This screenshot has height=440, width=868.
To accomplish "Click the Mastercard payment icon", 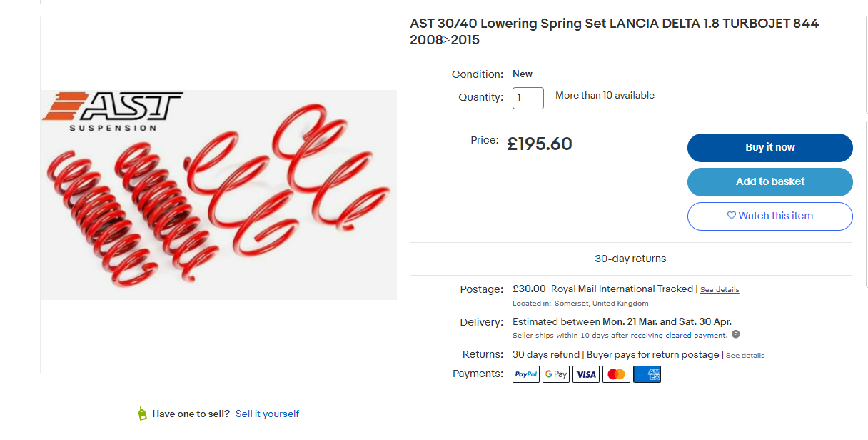I will pyautogui.click(x=617, y=374).
